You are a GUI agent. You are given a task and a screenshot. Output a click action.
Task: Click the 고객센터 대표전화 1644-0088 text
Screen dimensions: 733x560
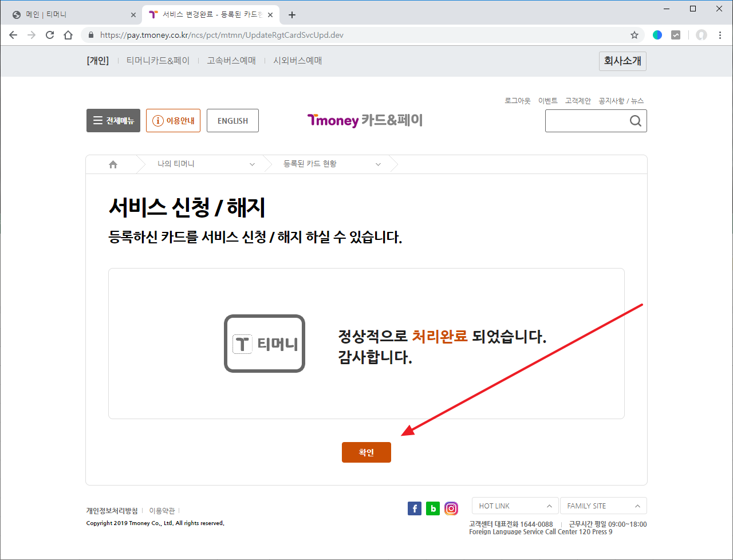511,524
